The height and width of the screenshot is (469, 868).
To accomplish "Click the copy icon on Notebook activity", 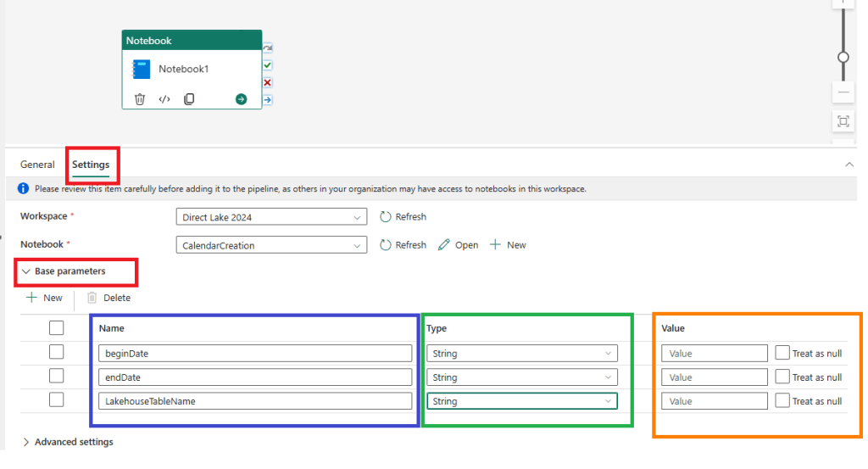I will [189, 99].
